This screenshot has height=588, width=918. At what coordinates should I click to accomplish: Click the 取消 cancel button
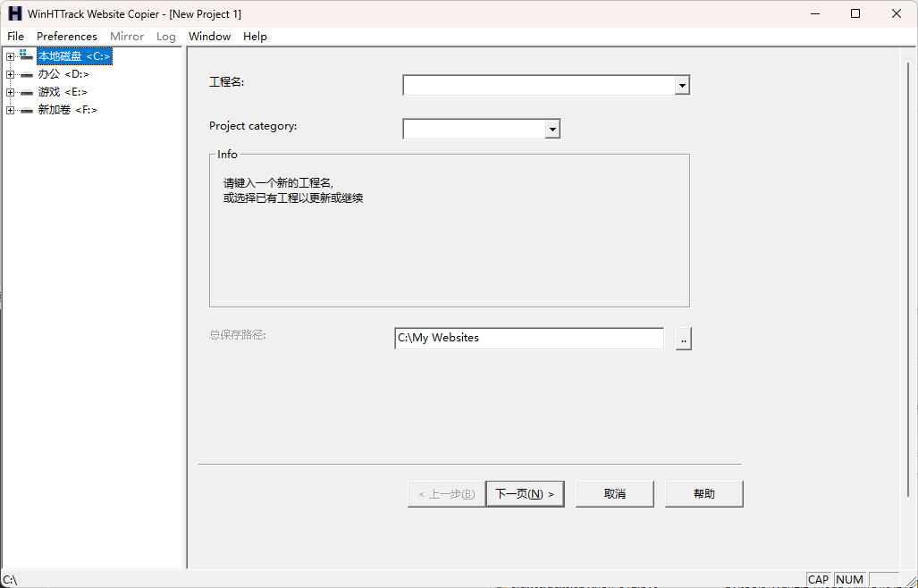(615, 494)
